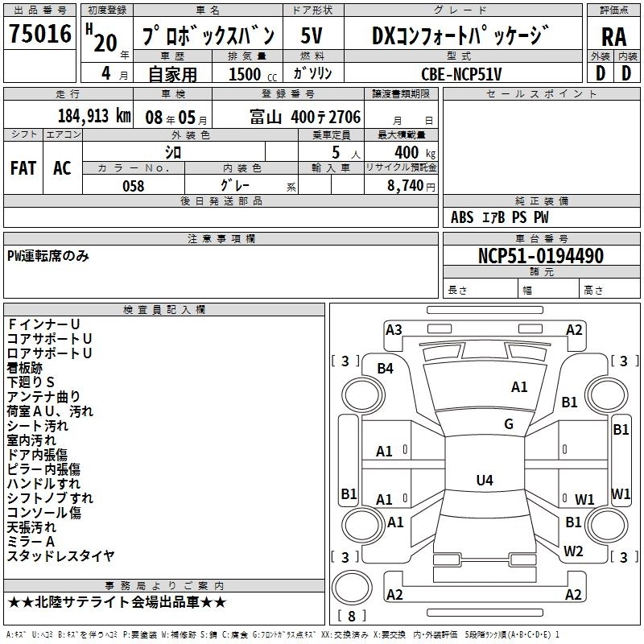644x644 pixels.
Task: Click lot number 75016
Action: (39, 33)
